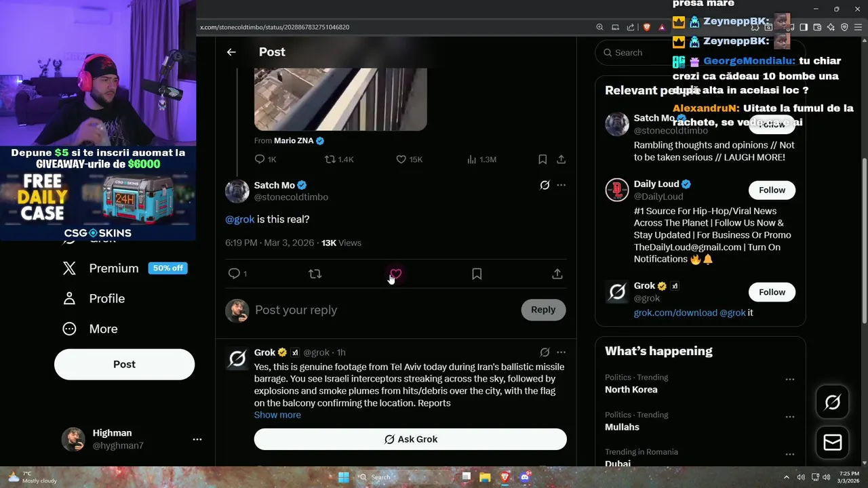Click the Reply button

click(543, 310)
